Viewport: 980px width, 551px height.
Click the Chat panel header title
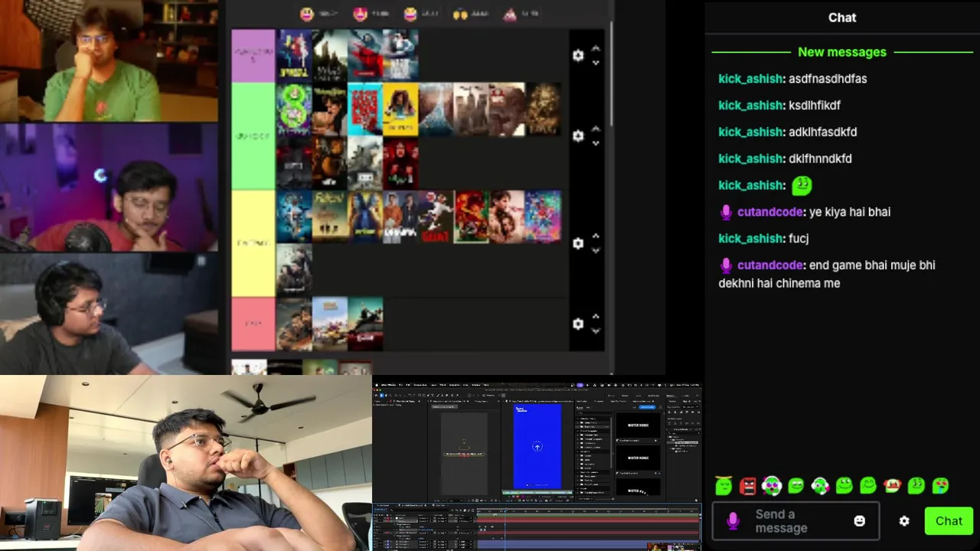[842, 18]
